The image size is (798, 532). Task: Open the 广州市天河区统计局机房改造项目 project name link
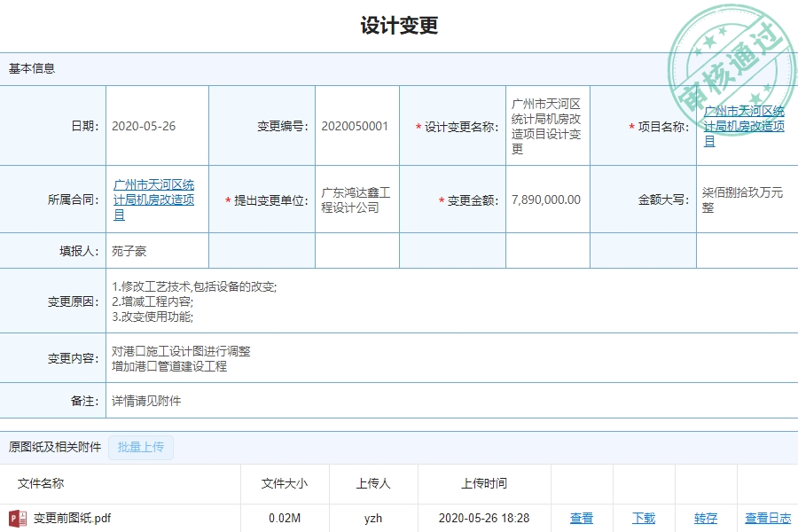[744, 126]
